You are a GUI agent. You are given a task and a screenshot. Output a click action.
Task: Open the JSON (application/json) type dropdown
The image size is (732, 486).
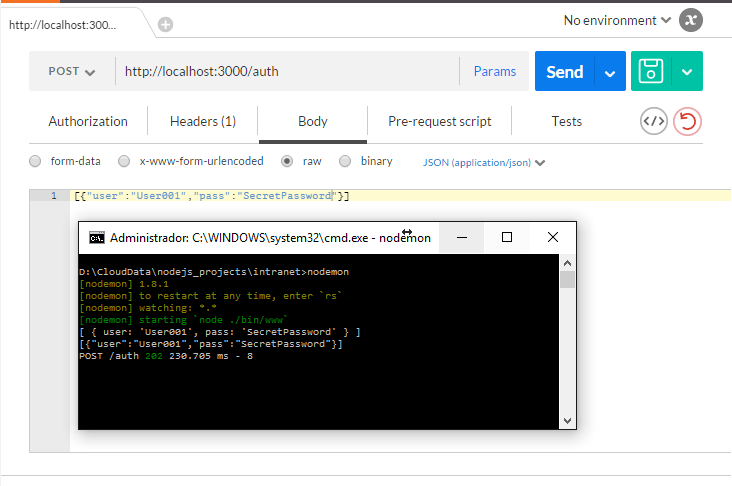click(484, 162)
